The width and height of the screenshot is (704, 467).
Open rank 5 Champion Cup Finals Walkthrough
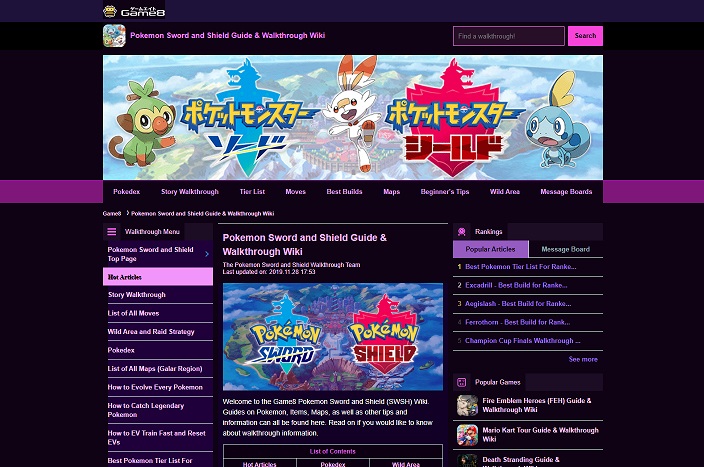coord(523,341)
